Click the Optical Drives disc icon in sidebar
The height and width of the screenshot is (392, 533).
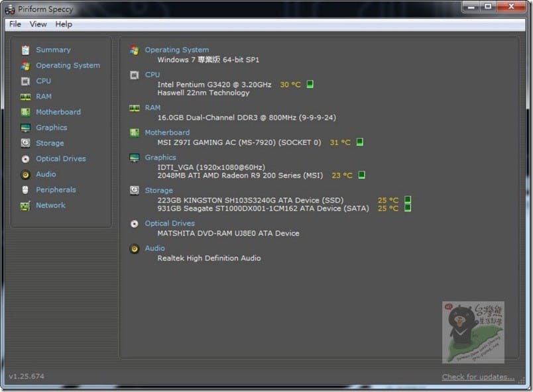point(25,159)
